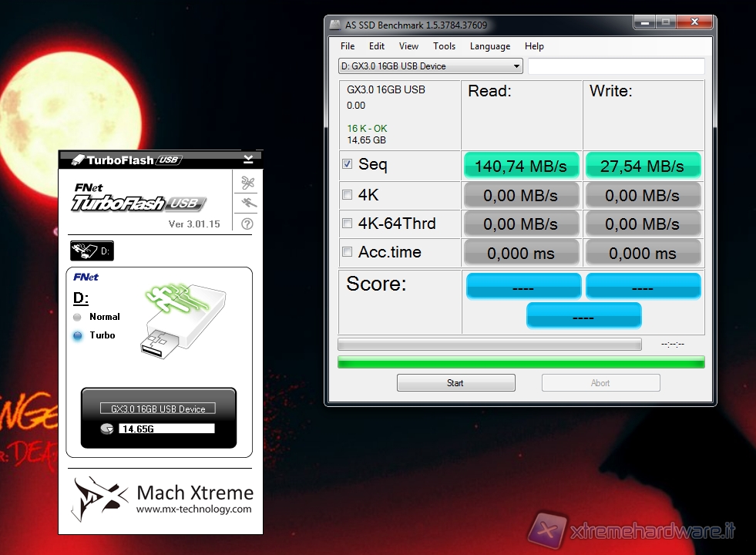
Task: Select the Normal mode radio button
Action: click(77, 317)
